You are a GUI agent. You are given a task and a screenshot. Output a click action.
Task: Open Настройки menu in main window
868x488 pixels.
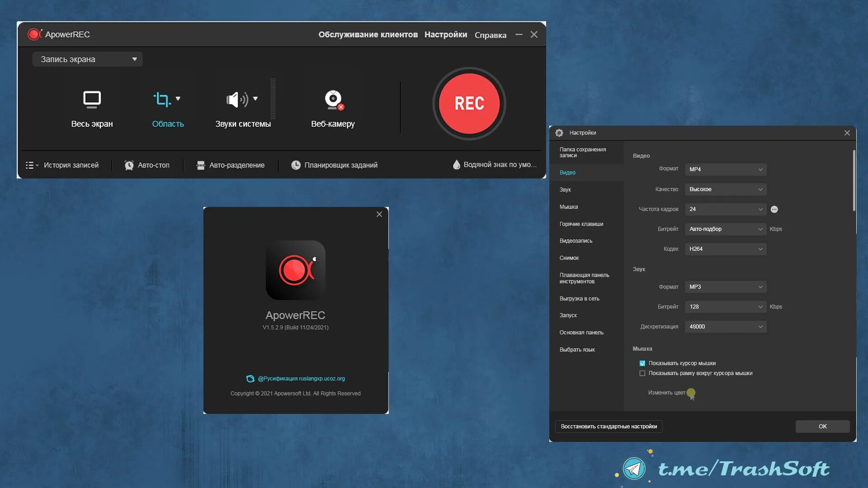[446, 35]
